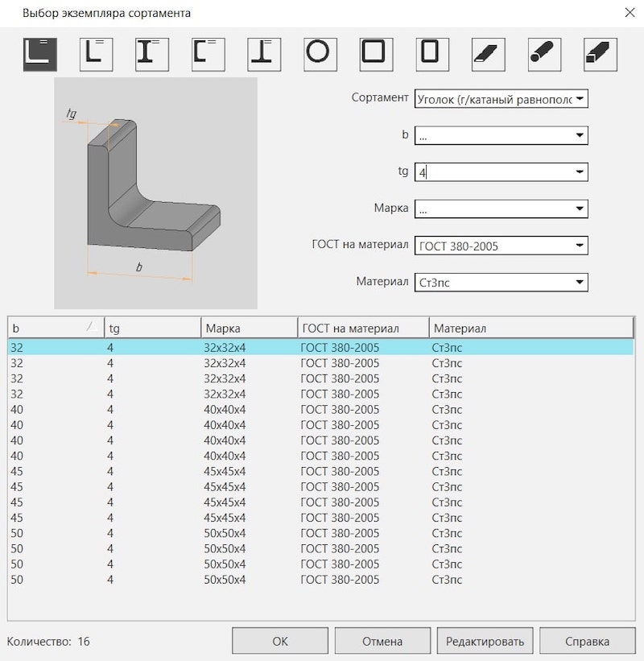Confirm selection with the OK button

[x=280, y=641]
